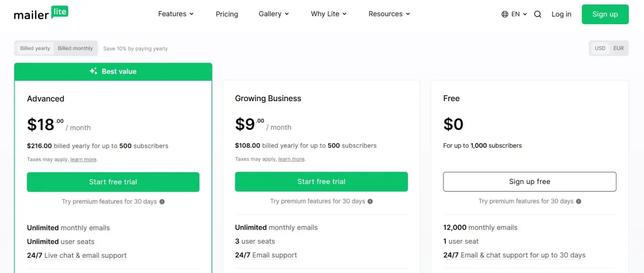
Task: Click info icon under Growing Business trial text
Action: (x=370, y=201)
